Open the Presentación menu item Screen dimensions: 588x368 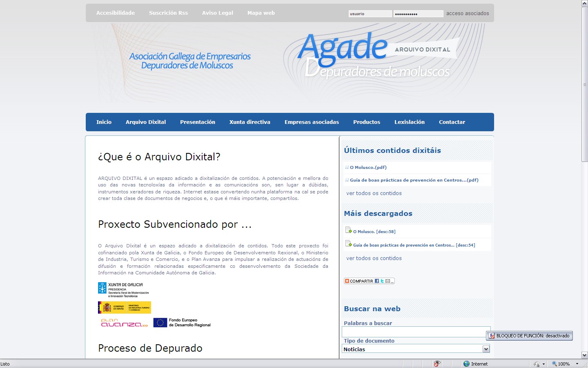tap(198, 122)
